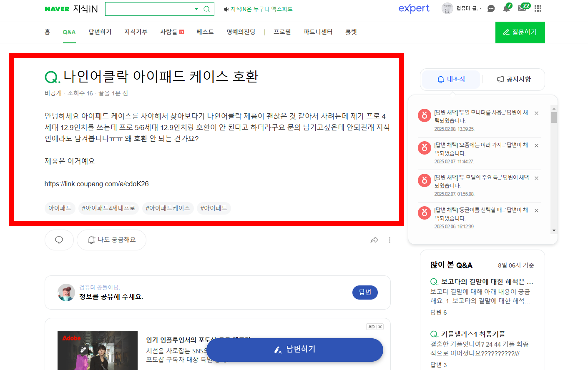The image size is (588, 370).
Task: Click the floating 답변하기 button
Action: [x=295, y=350]
